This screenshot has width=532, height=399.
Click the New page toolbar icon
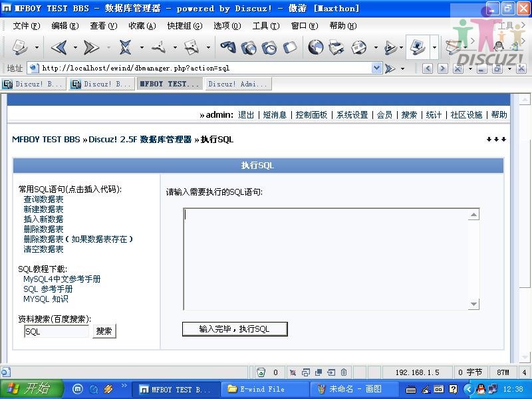pos(20,47)
